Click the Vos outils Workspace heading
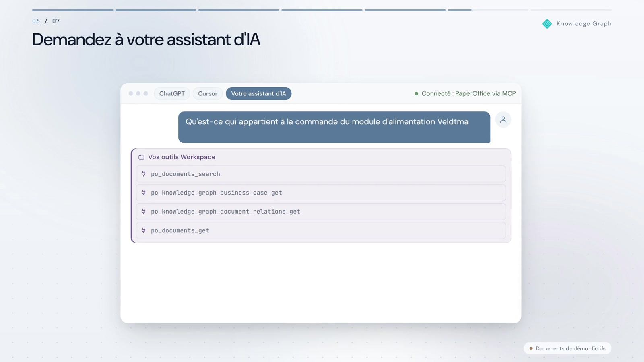This screenshot has height=362, width=644. (x=182, y=157)
